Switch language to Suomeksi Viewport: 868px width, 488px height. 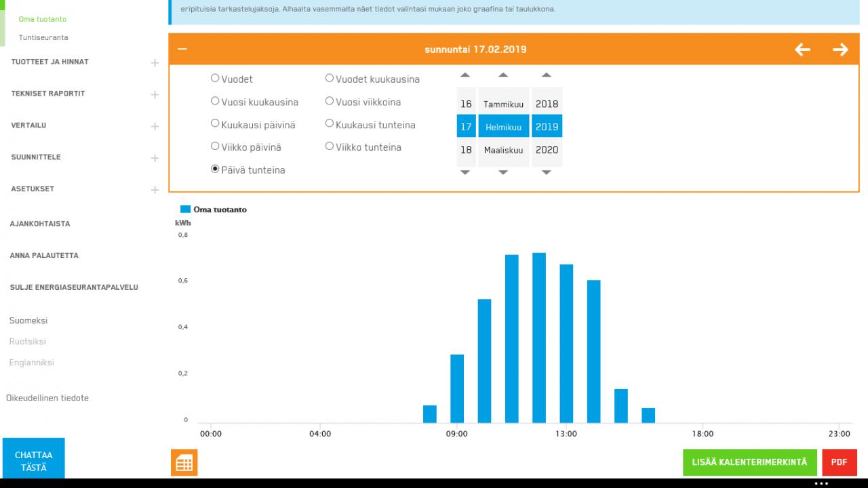coord(28,320)
